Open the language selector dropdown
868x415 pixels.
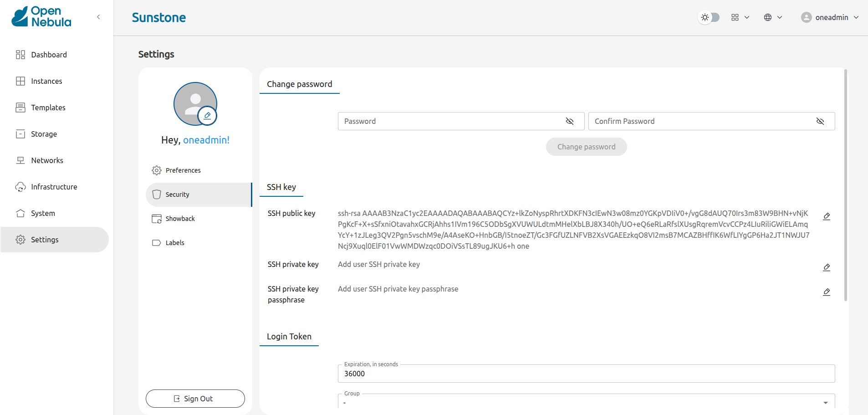pos(772,17)
